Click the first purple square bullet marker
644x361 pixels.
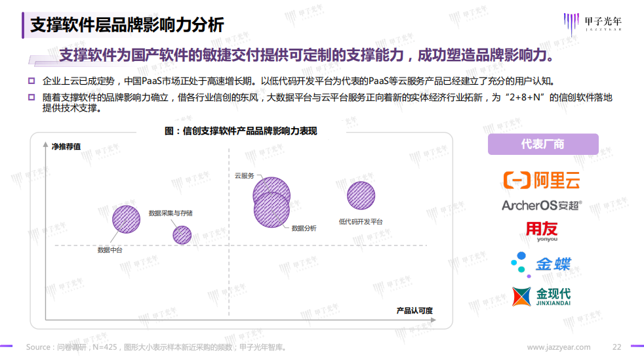pyautogui.click(x=31, y=81)
